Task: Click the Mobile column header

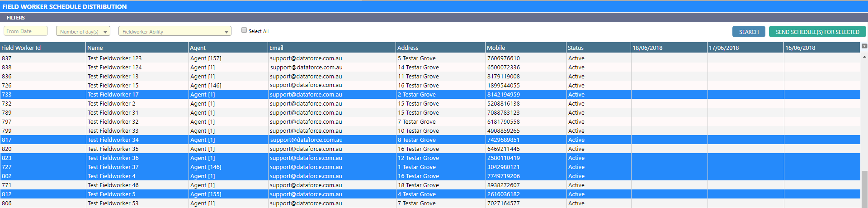Action: (526, 48)
